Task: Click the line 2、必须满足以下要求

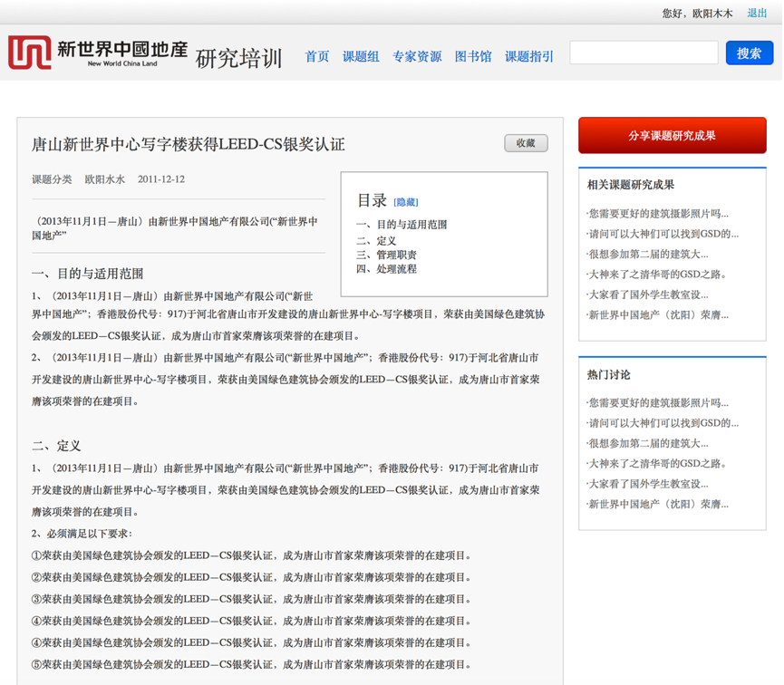Action: coord(82,534)
